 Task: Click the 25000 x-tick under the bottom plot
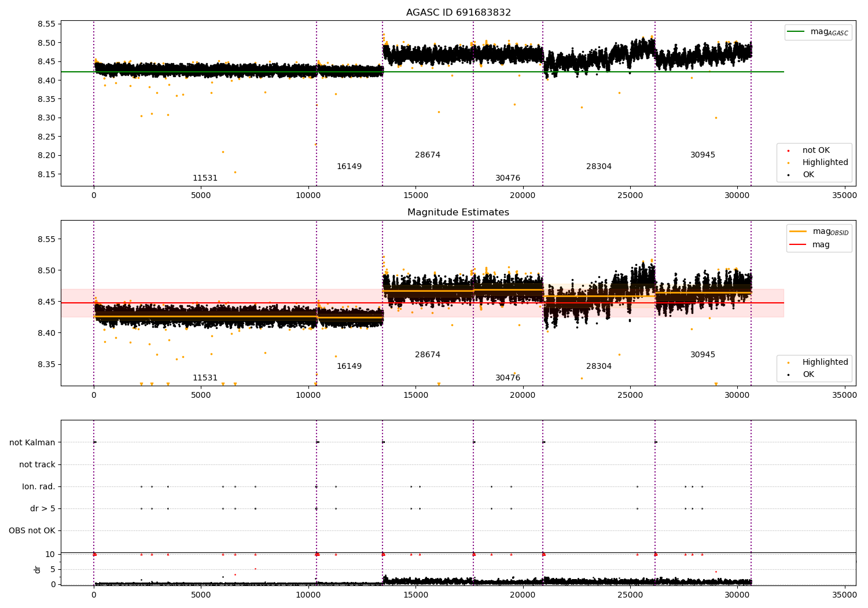[630, 595]
